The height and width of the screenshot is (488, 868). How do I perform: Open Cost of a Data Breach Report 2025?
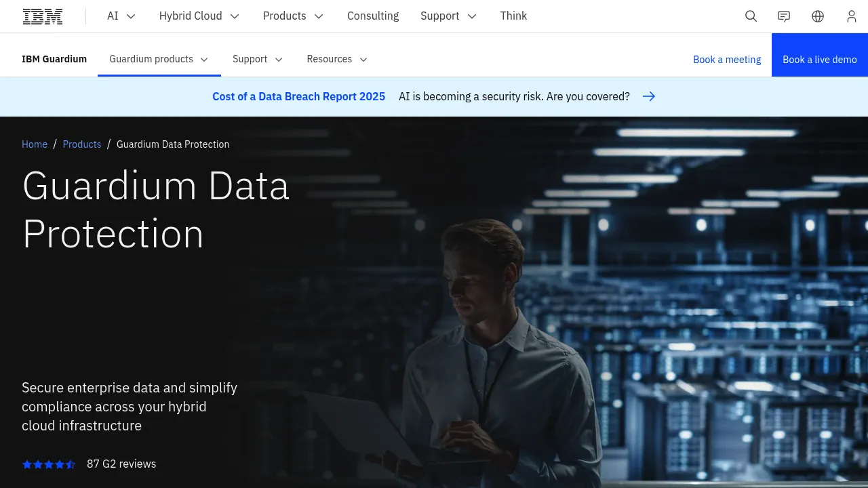299,96
